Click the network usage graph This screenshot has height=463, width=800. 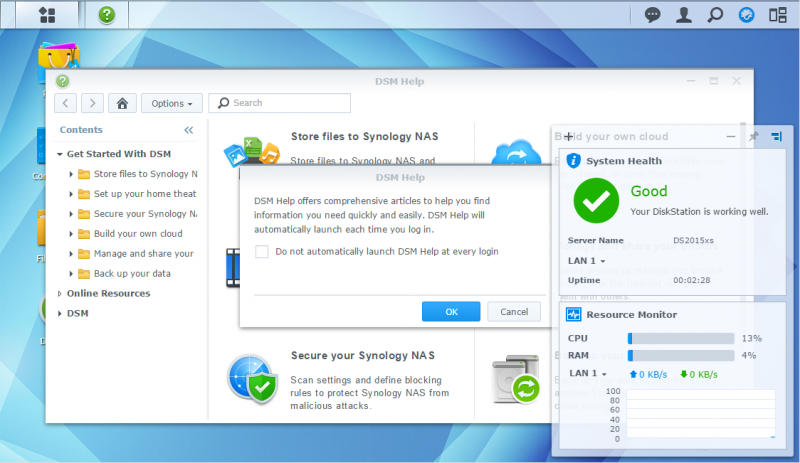[x=701, y=414]
